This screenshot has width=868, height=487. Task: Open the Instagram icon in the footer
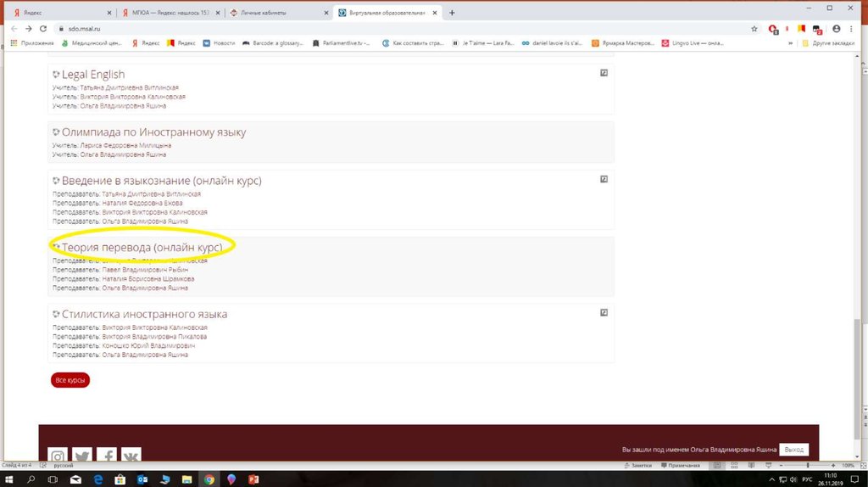58,456
